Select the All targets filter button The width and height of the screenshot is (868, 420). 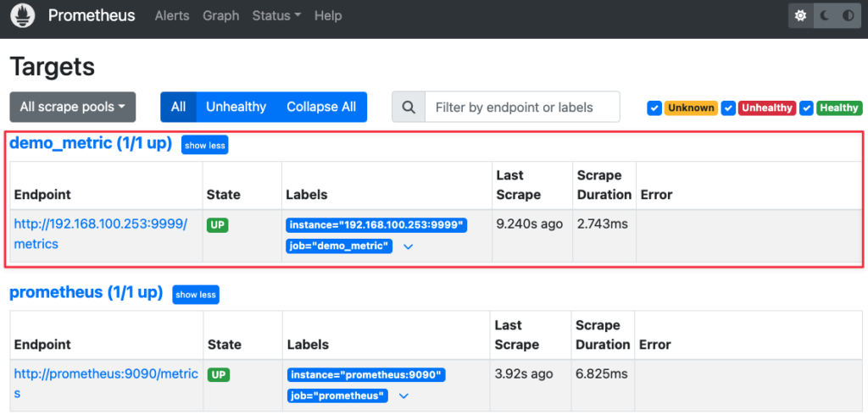point(178,108)
